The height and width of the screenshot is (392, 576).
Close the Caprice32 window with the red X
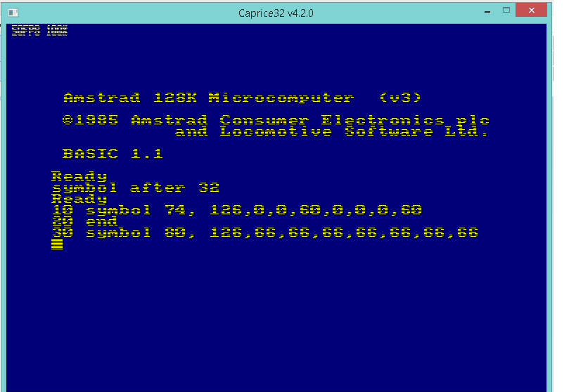click(x=531, y=11)
